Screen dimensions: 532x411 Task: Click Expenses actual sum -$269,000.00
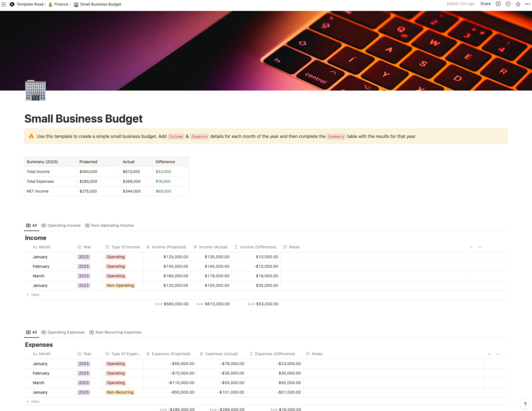[x=227, y=409]
